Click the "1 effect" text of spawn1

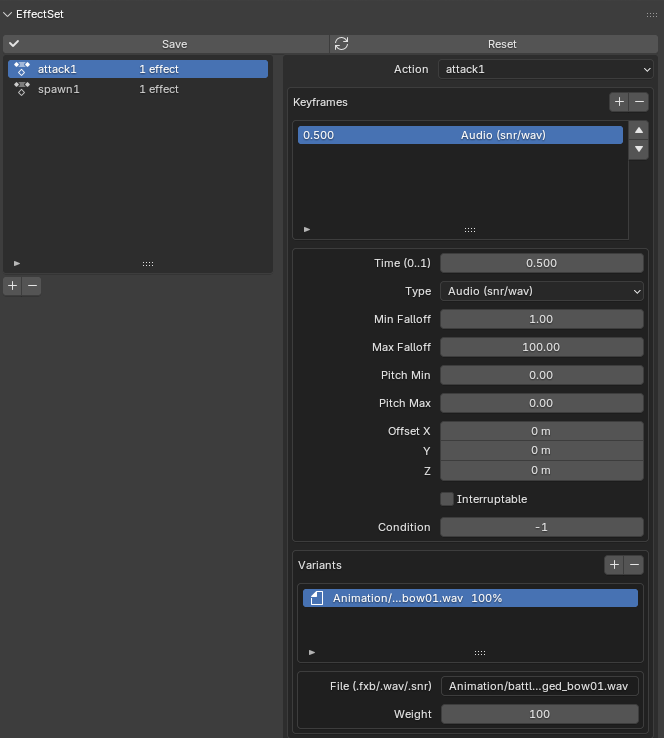click(159, 89)
